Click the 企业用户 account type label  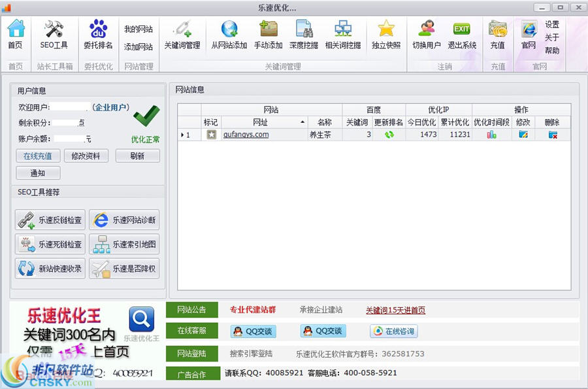click(110, 107)
